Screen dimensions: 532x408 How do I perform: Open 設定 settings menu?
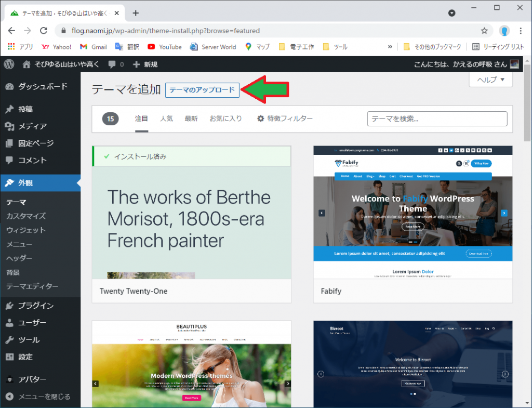point(41,357)
